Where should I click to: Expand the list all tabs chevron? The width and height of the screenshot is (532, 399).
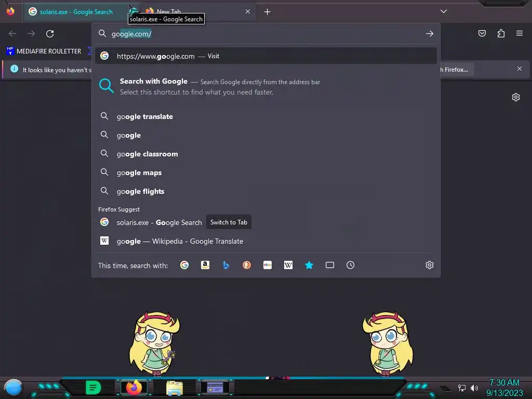(444, 11)
